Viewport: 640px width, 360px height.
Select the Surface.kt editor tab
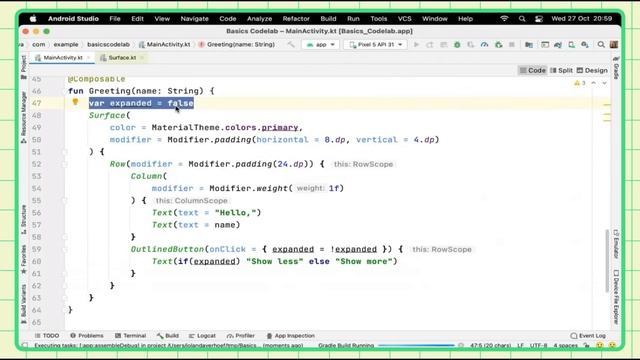pos(122,58)
